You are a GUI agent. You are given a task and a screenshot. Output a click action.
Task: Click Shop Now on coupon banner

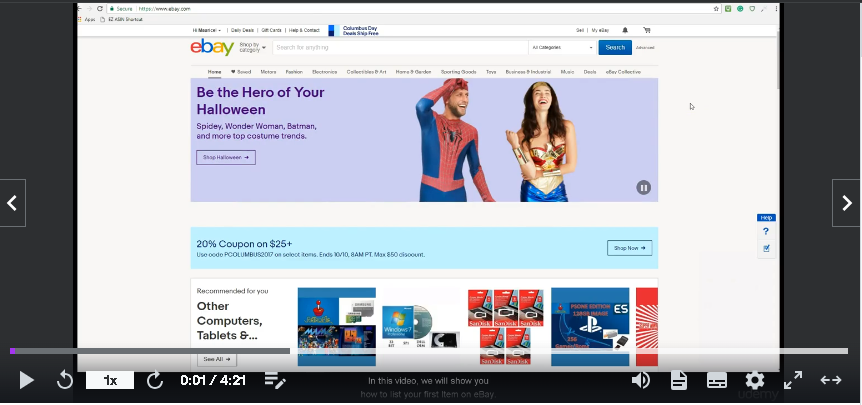coord(629,248)
